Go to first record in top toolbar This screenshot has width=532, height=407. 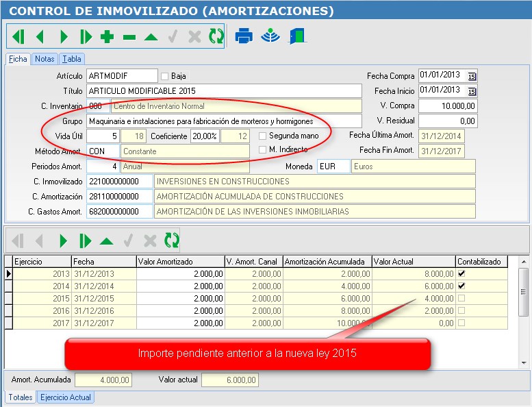click(x=18, y=37)
